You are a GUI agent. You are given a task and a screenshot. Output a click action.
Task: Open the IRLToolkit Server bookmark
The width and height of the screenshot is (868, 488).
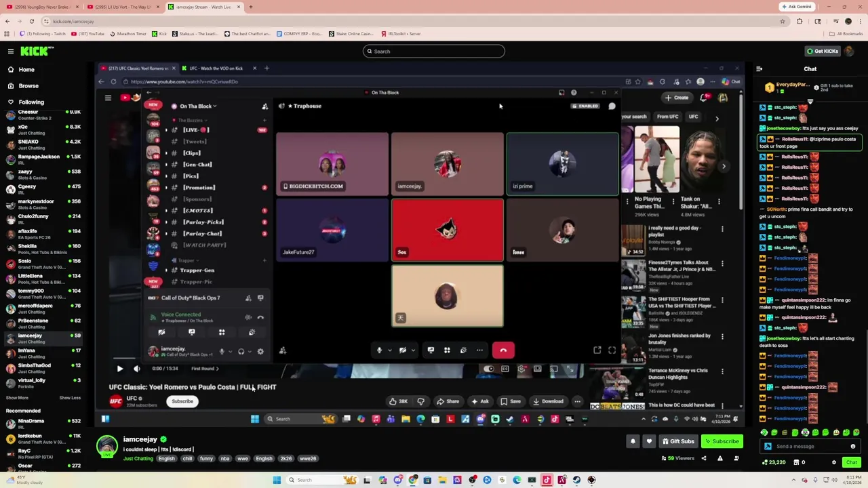tap(400, 33)
